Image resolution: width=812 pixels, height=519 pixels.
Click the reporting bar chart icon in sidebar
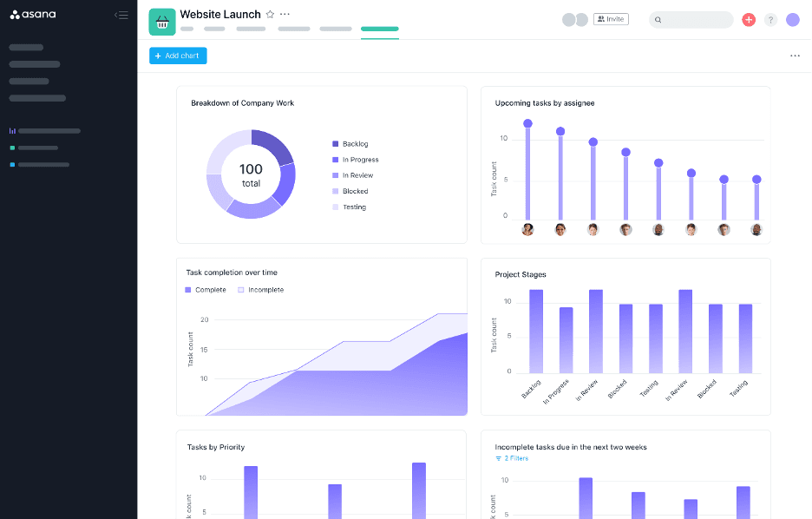pyautogui.click(x=12, y=131)
